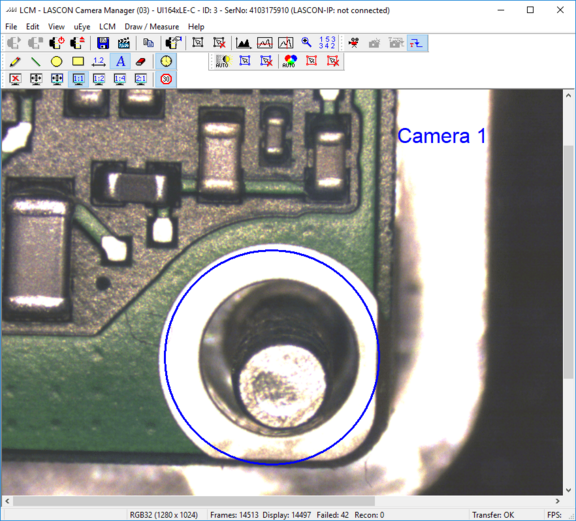Show the vertical line profile icon
The image size is (576, 521).
click(x=285, y=43)
